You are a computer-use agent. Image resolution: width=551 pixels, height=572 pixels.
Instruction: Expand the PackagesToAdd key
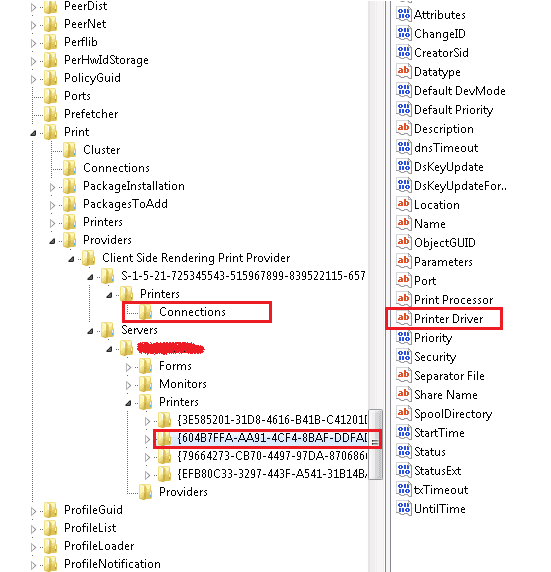point(53,205)
